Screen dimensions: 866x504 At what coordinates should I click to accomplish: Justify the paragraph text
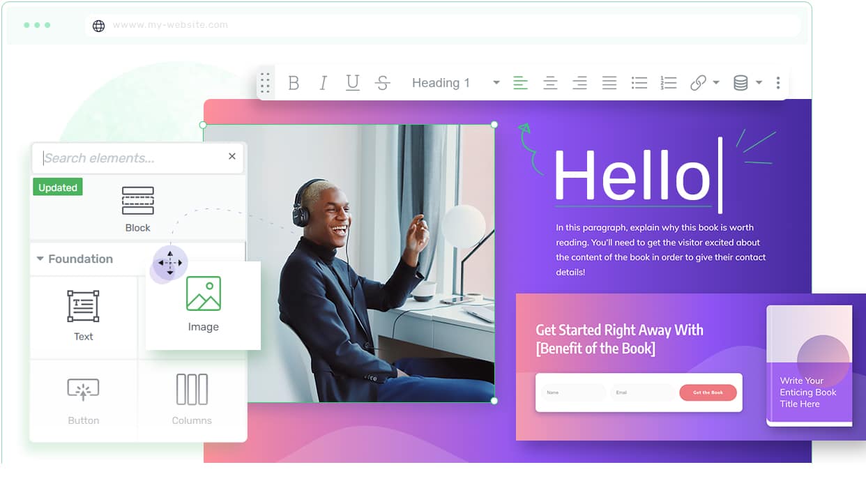(x=609, y=82)
